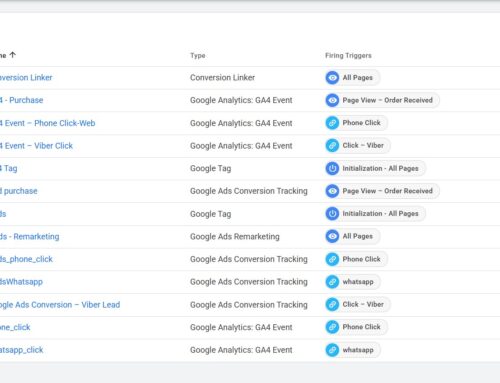Click Phone Click chip in ds_phone_click row
The image size is (500, 383).
(356, 259)
